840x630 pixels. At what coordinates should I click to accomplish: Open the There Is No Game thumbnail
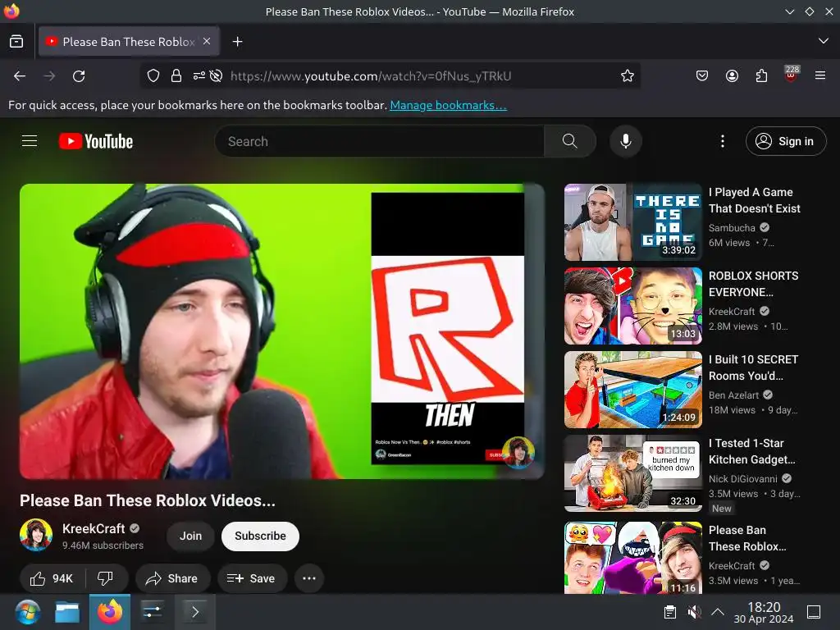[633, 222]
